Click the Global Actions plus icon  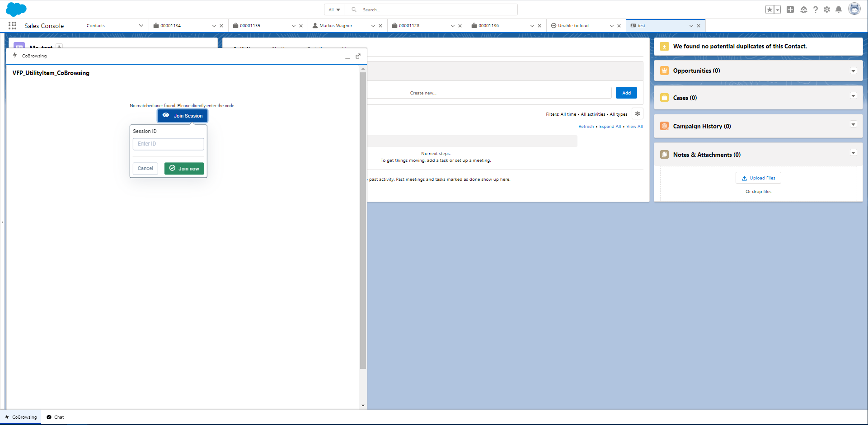point(790,9)
